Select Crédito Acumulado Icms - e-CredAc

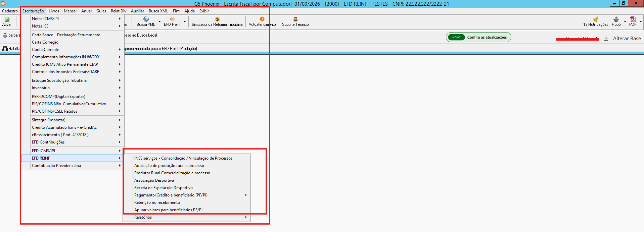(73, 127)
